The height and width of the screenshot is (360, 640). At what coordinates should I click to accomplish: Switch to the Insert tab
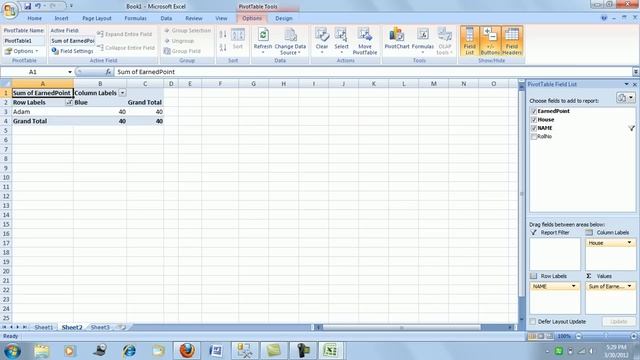click(61, 18)
